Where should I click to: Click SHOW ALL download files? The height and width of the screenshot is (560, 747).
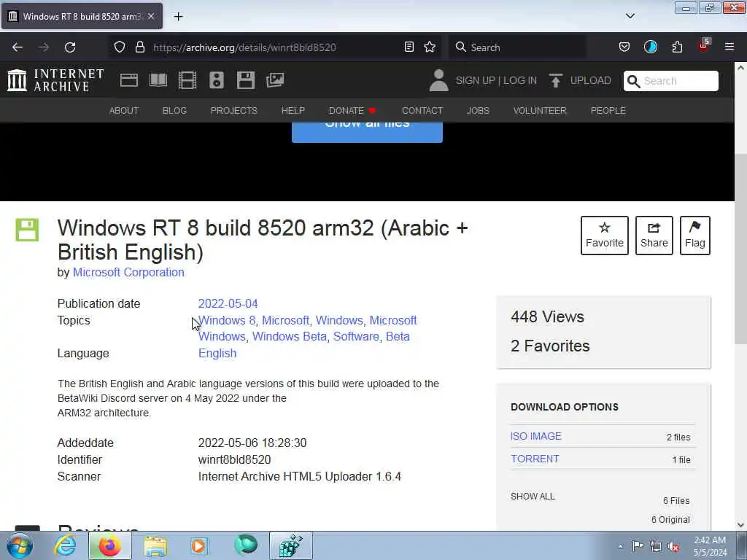point(533,496)
